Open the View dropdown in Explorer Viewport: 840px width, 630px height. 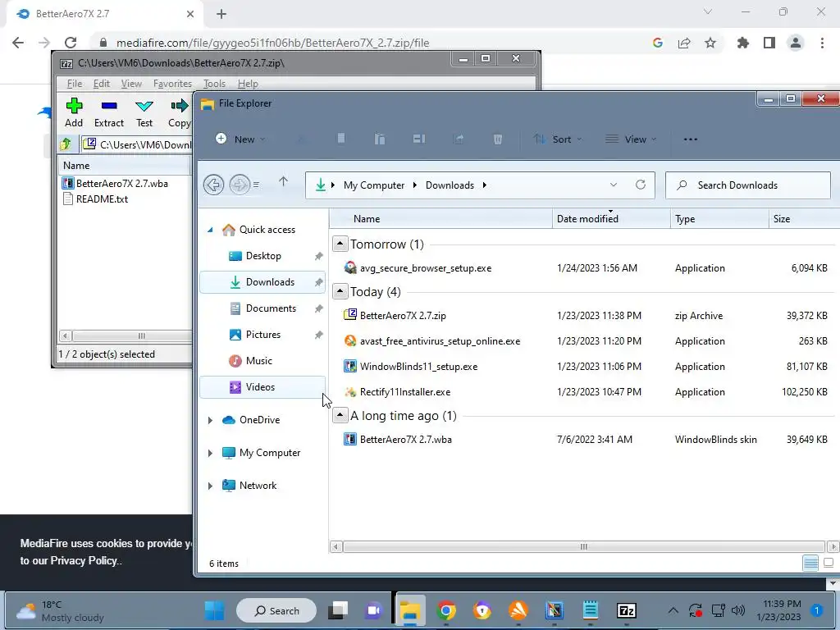tap(631, 139)
